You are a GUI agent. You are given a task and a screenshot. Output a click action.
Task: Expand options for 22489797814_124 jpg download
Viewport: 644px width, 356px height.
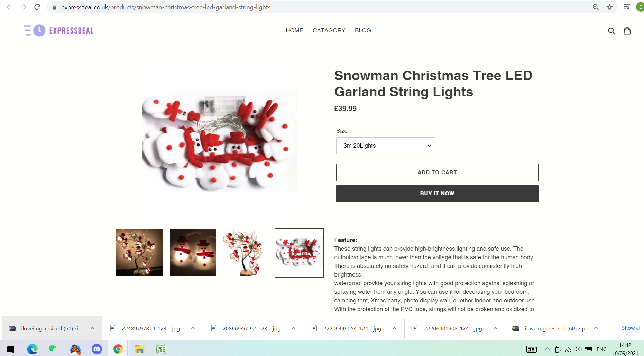click(193, 328)
